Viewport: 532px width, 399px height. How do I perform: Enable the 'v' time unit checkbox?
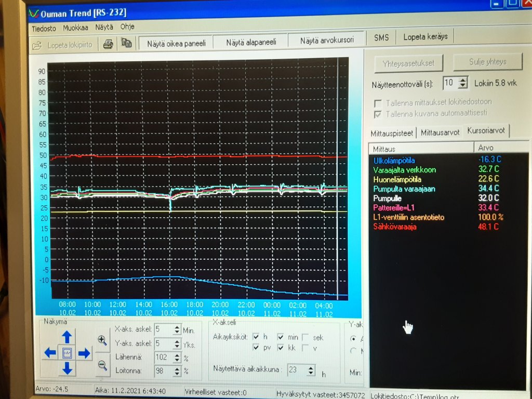tap(305, 348)
